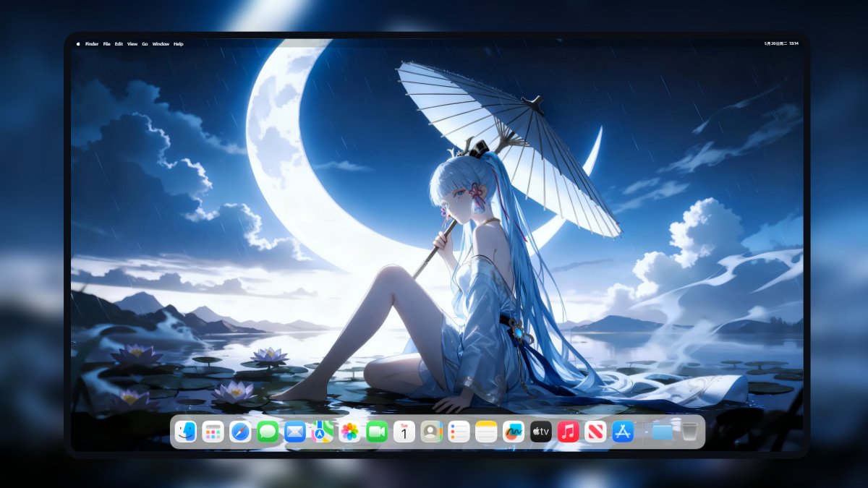Open Freeform from the dock
Viewport: 868px width, 488px height.
click(514, 432)
